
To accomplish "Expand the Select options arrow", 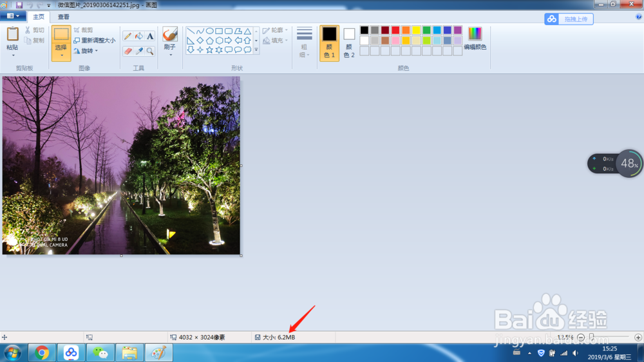I will tap(62, 55).
